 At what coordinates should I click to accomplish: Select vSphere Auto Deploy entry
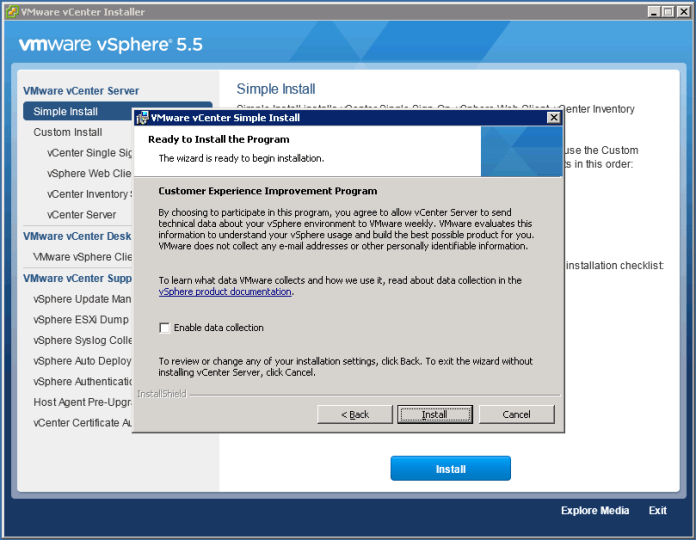82,361
